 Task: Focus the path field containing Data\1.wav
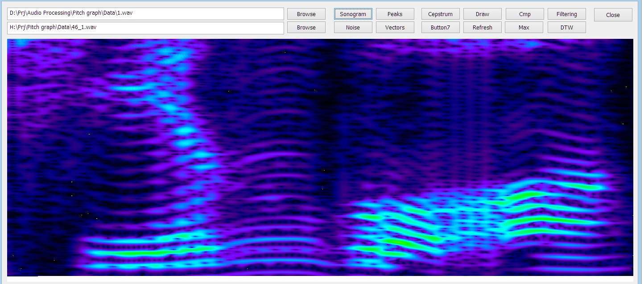click(x=145, y=14)
